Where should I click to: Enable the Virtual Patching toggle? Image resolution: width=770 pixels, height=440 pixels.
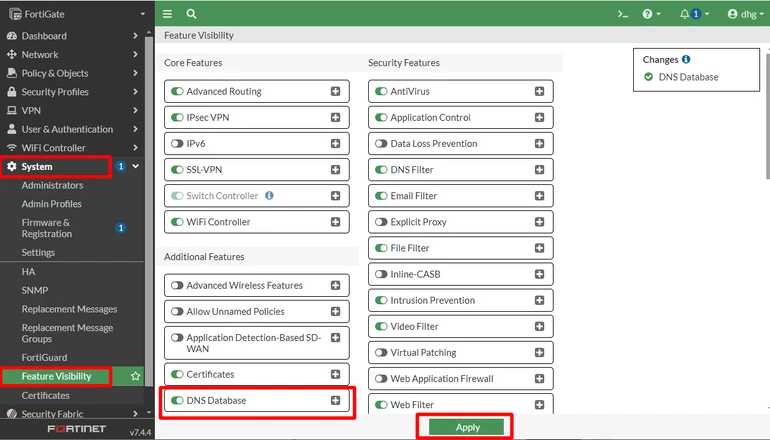coord(381,352)
